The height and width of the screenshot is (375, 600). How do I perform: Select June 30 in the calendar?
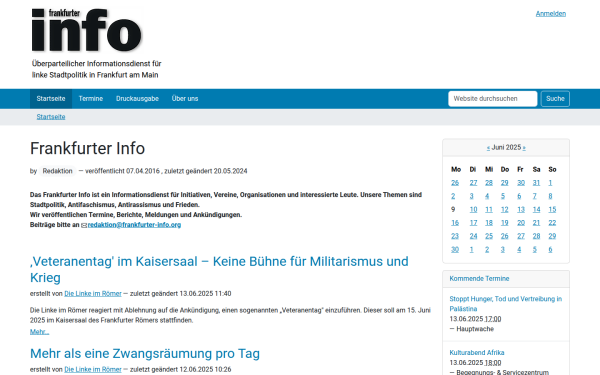coord(455,249)
